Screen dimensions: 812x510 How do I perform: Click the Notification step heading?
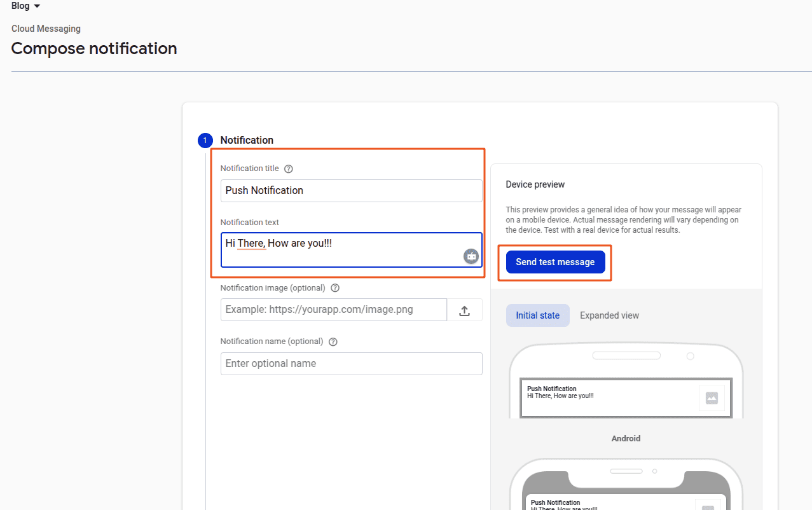247,141
